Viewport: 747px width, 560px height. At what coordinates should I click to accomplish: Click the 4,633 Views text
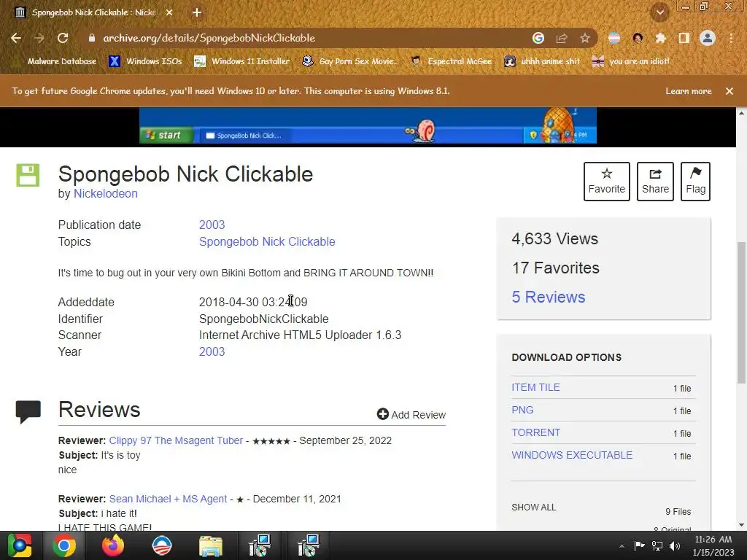554,238
